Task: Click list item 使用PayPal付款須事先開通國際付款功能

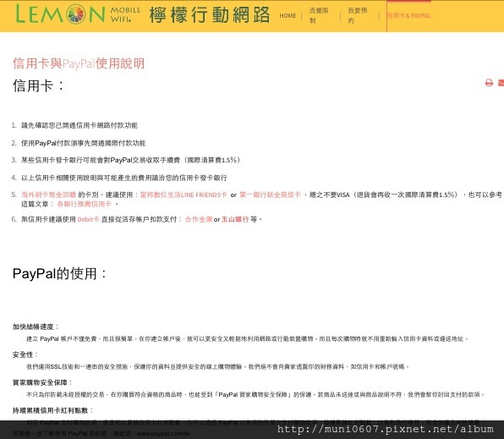Action: tap(83, 143)
